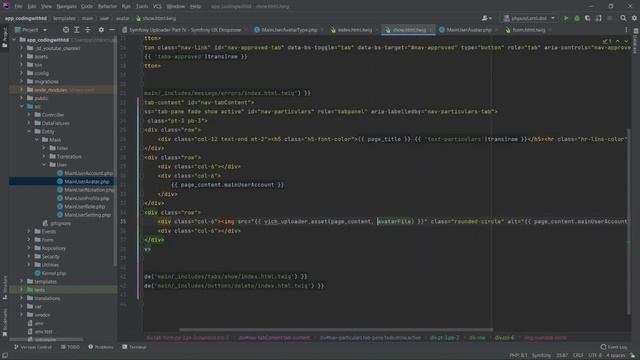Open the File menu
The height and width of the screenshot is (360, 640).
tap(18, 6)
